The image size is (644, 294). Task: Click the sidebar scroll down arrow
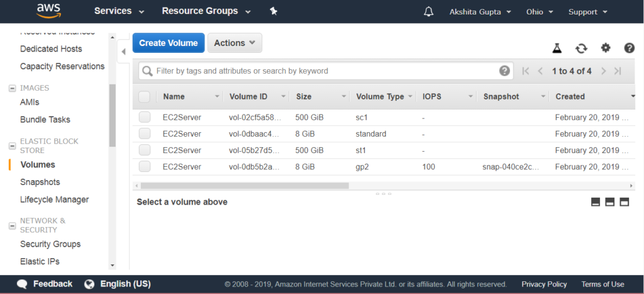(x=113, y=266)
